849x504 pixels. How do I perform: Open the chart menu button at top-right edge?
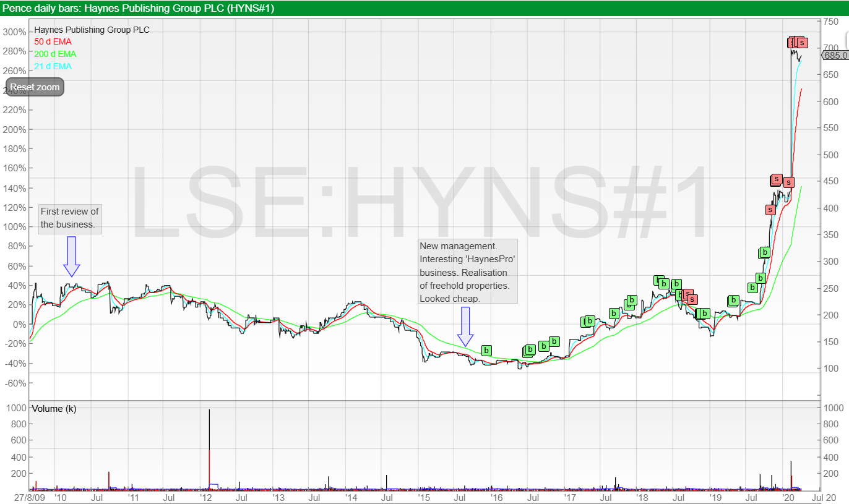pyautogui.click(x=845, y=38)
